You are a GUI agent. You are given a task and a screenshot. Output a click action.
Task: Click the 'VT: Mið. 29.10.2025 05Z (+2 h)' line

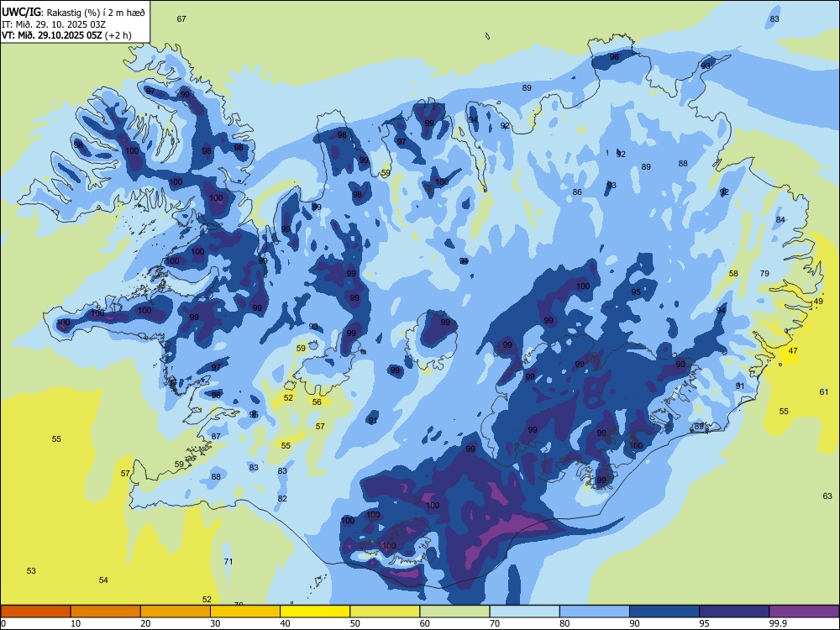(66, 35)
